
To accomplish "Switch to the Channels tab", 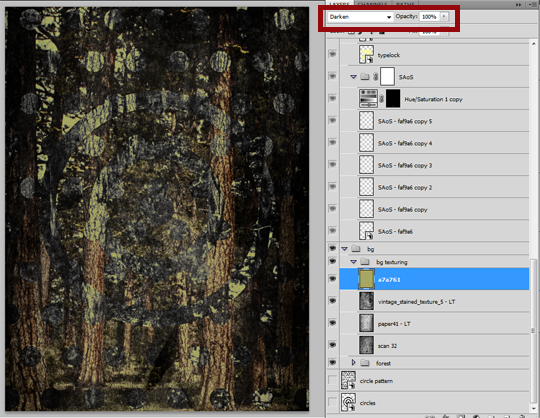I will pos(374,4).
